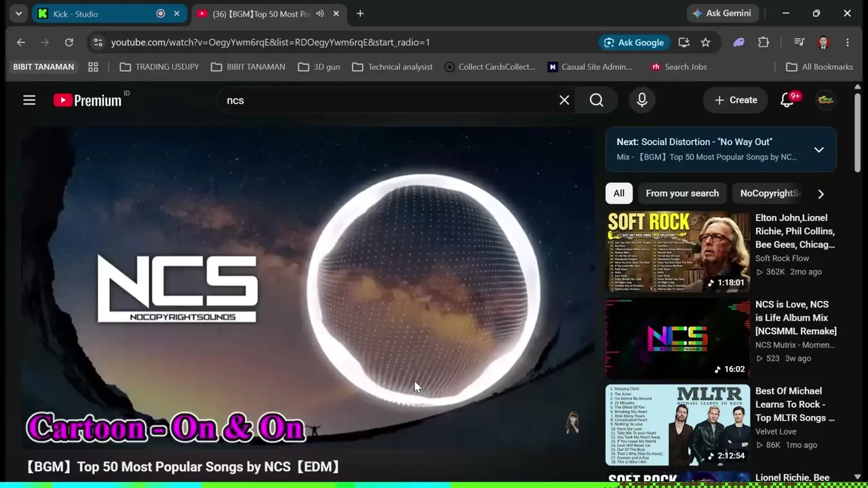
Task: Click the BGM Top 50 video title
Action: click(x=183, y=467)
